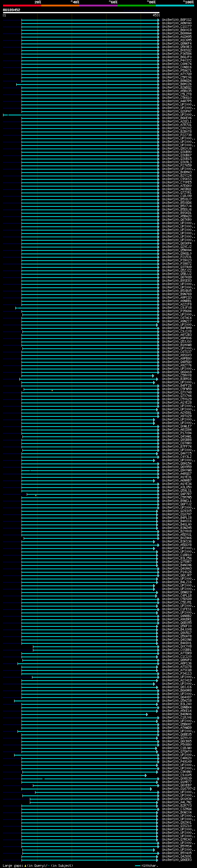The width and height of the screenshot is (197, 868).
Task: Select label UniRef100_P21531
Action: pos(177,257)
